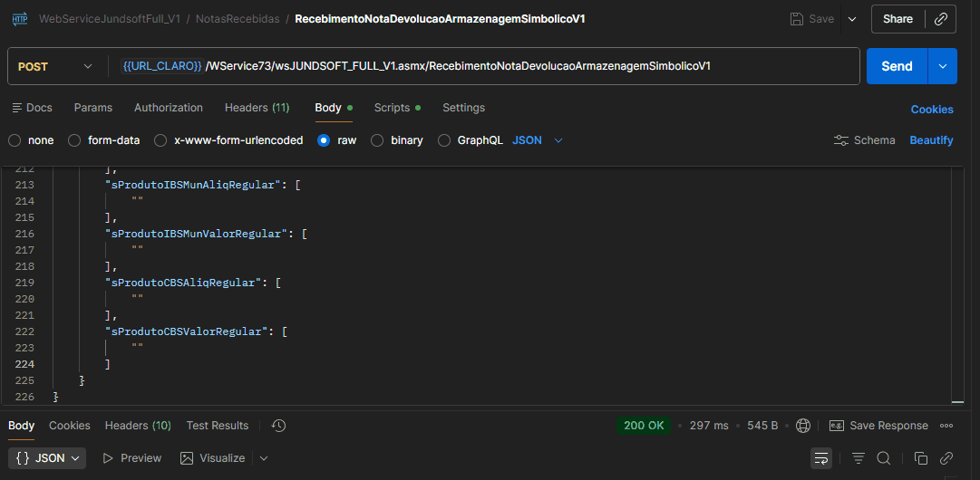Open the Test Results tab
The image size is (980, 480).
(217, 426)
